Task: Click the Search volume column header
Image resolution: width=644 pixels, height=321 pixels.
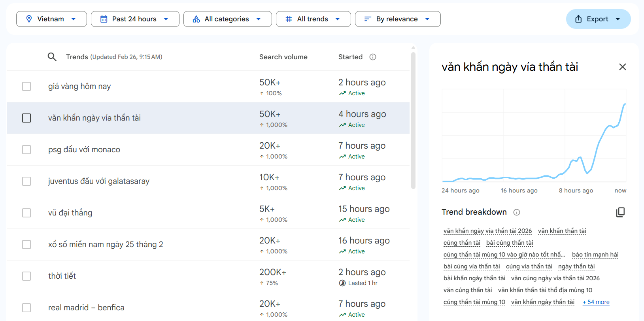Action: click(283, 57)
